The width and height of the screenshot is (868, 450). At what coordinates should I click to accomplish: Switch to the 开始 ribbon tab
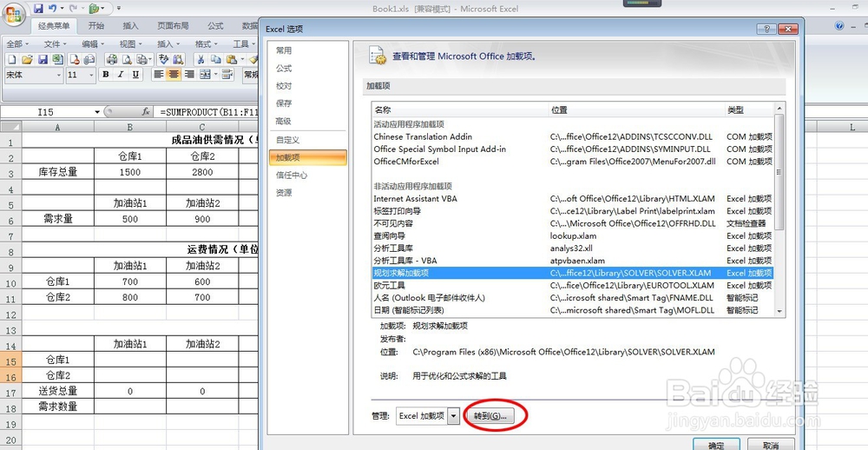96,25
